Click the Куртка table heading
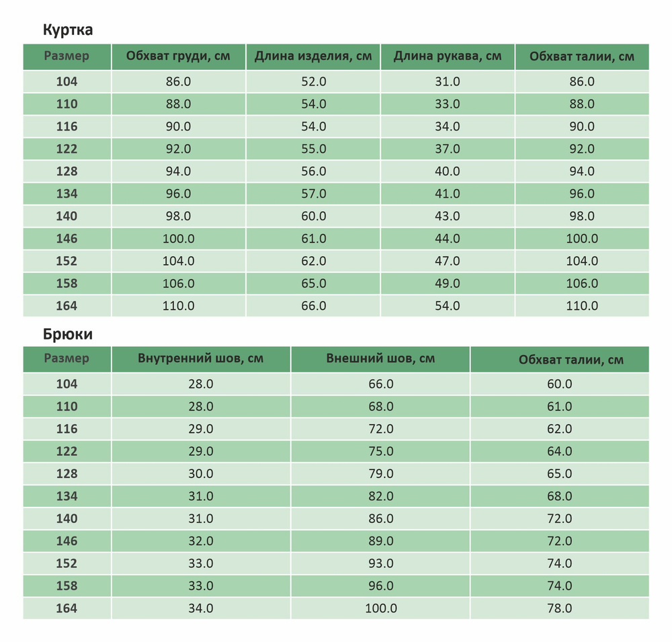The image size is (672, 642). click(68, 30)
